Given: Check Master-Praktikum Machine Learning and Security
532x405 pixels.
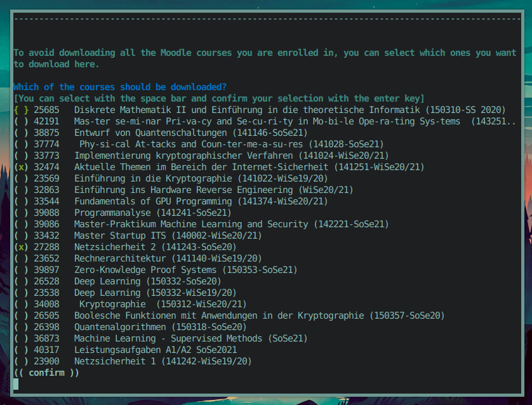Looking at the screenshot, I should (18, 224).
